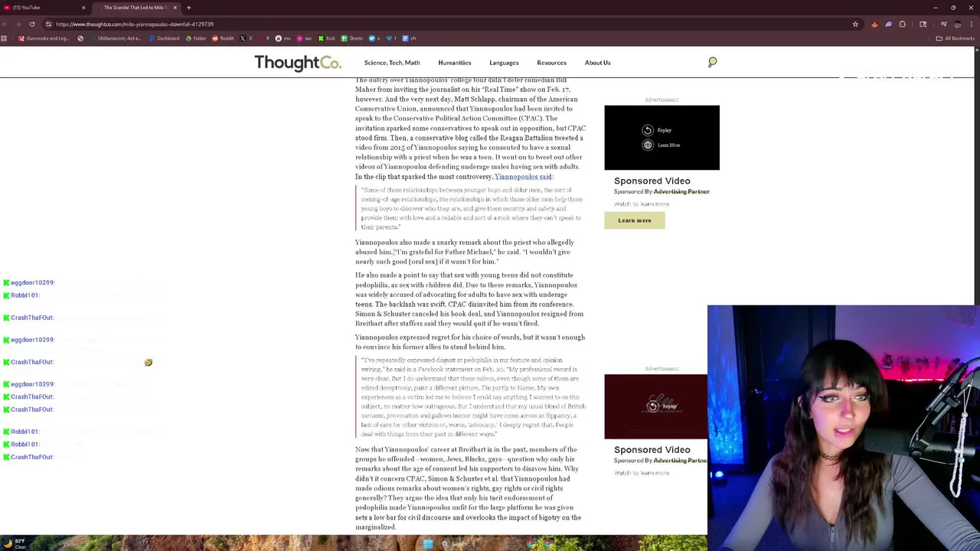Go back to the previous page
Viewport: 980px width, 551px height.
coord(6,24)
